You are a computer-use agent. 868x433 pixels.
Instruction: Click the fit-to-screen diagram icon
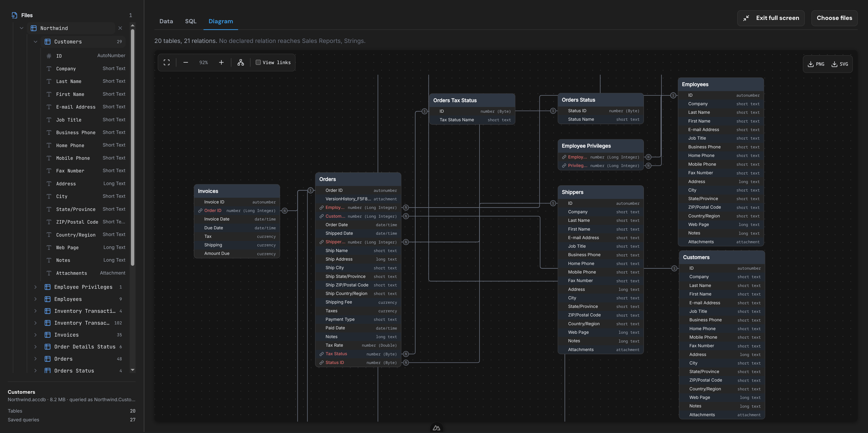click(x=167, y=62)
